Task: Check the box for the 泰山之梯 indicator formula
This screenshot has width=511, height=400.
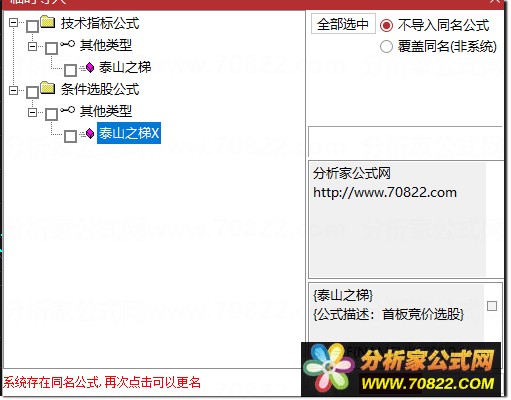Action: pos(70,70)
